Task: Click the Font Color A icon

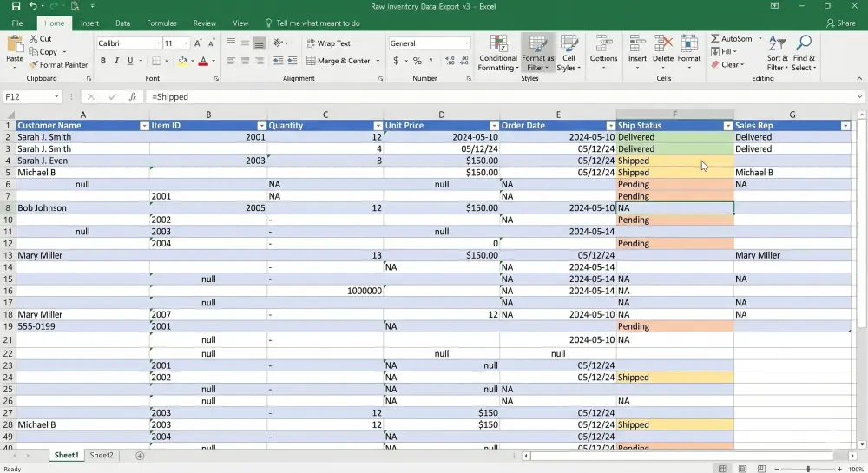Action: pos(203,61)
